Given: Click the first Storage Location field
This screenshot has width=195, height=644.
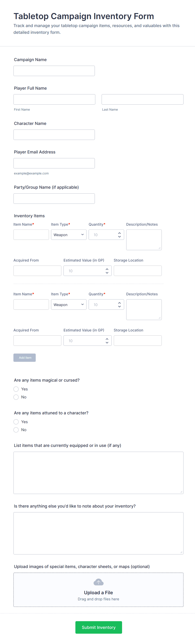Looking at the screenshot, I should 138,271.
